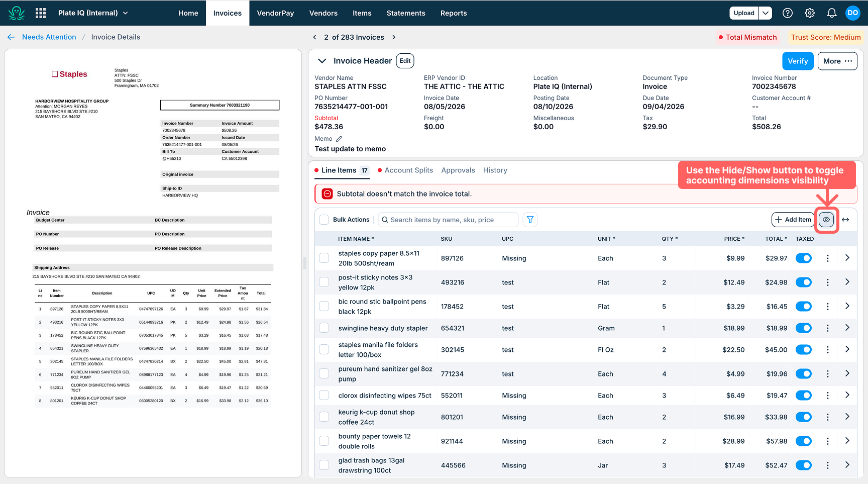Viewport: 868px width, 484px height.
Task: Open the apps grid launcher icon
Action: click(x=41, y=13)
